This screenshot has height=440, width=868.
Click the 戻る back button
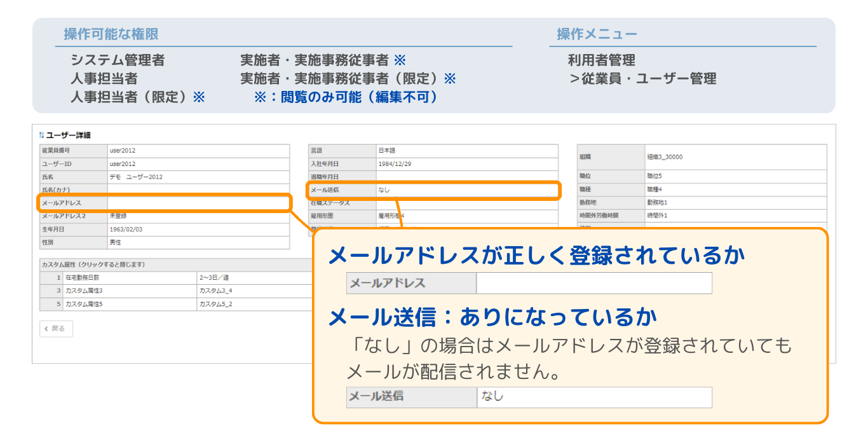56,329
